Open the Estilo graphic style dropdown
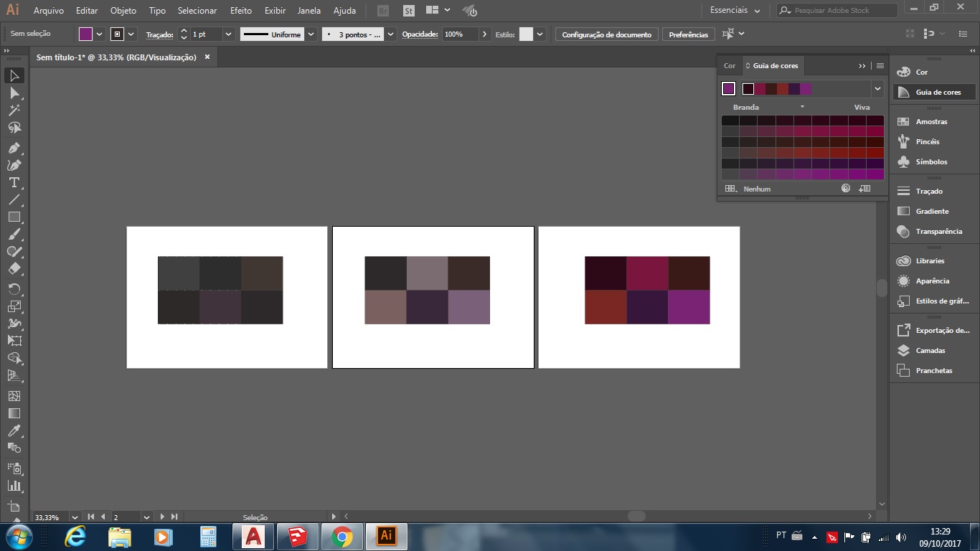The height and width of the screenshot is (551, 980). click(540, 34)
